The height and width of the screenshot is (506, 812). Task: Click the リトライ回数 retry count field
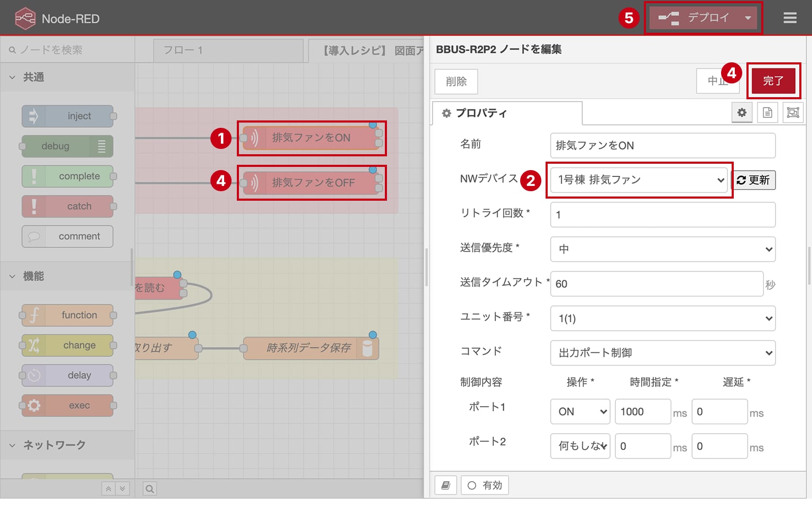pos(663,214)
